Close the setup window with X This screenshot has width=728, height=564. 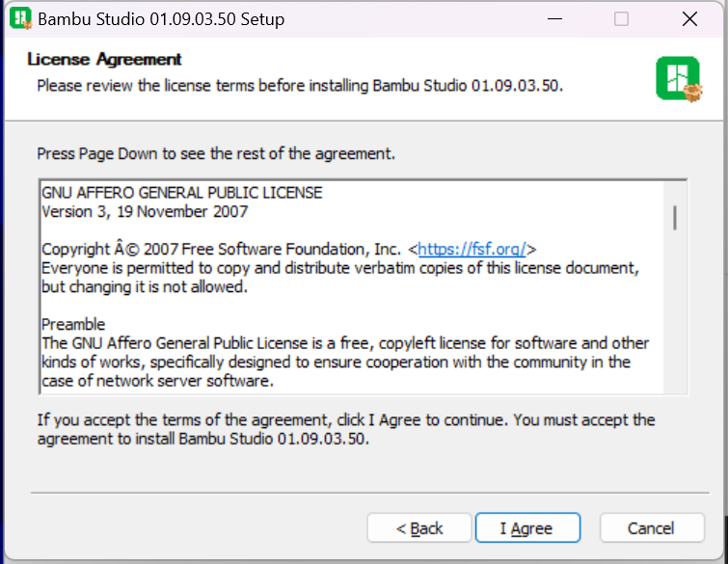pos(690,19)
